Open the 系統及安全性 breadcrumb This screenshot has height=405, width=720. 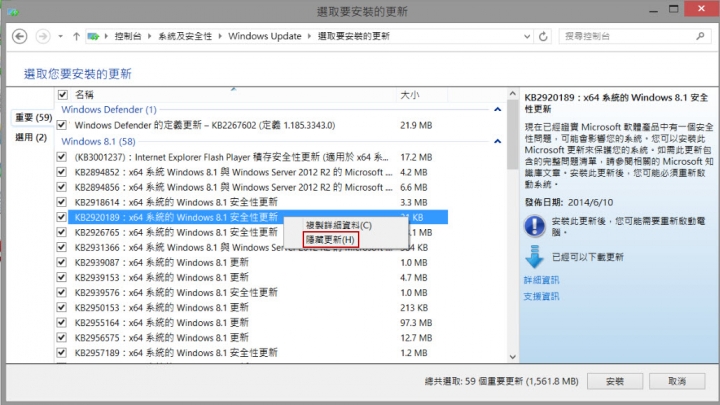185,36
